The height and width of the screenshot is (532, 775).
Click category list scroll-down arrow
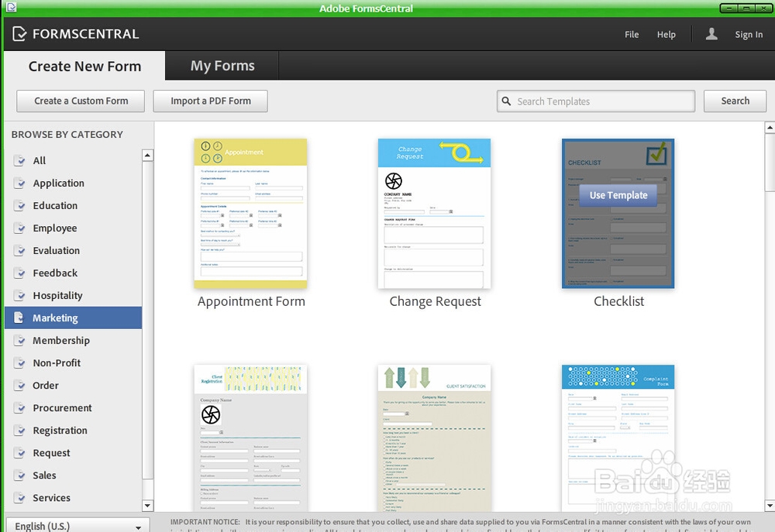pos(147,506)
